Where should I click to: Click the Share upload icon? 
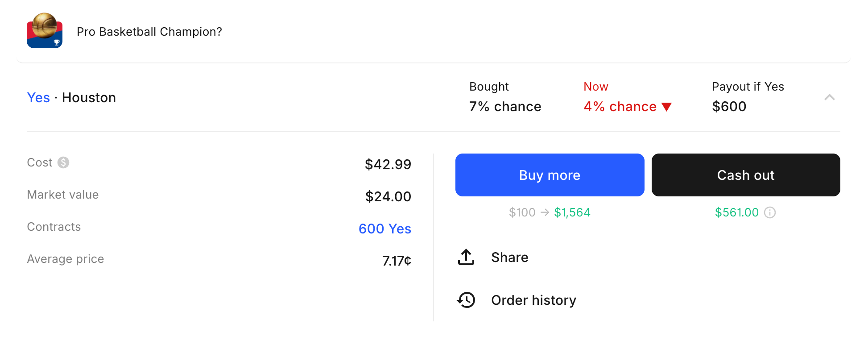(466, 257)
